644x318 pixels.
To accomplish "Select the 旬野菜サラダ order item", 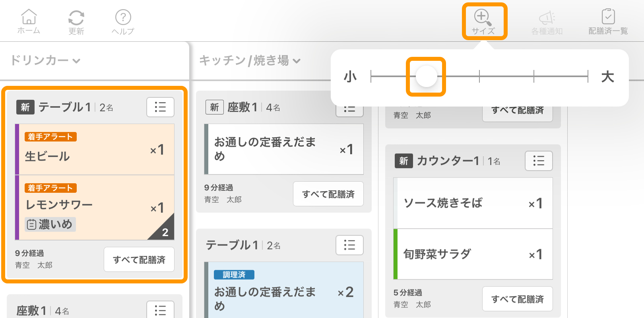I will [473, 254].
